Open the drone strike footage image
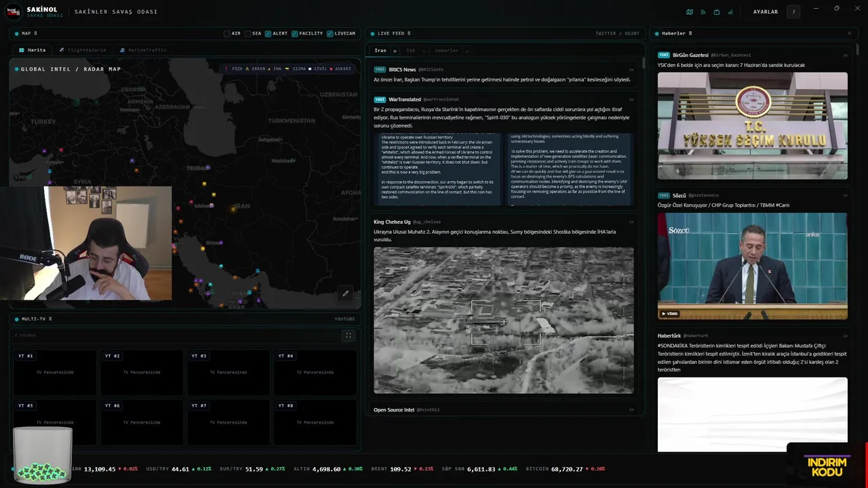868x488 pixels. point(504,320)
